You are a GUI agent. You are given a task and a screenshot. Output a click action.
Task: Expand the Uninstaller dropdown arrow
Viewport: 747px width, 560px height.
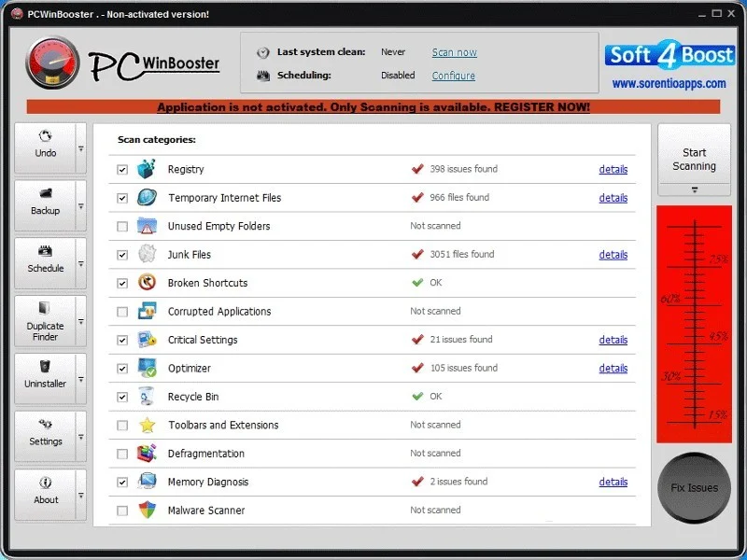tap(81, 379)
